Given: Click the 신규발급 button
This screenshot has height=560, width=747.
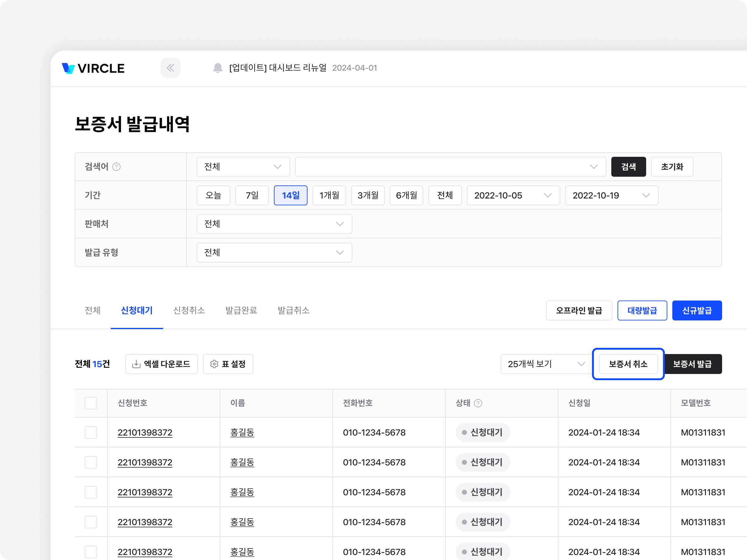Looking at the screenshot, I should [697, 310].
